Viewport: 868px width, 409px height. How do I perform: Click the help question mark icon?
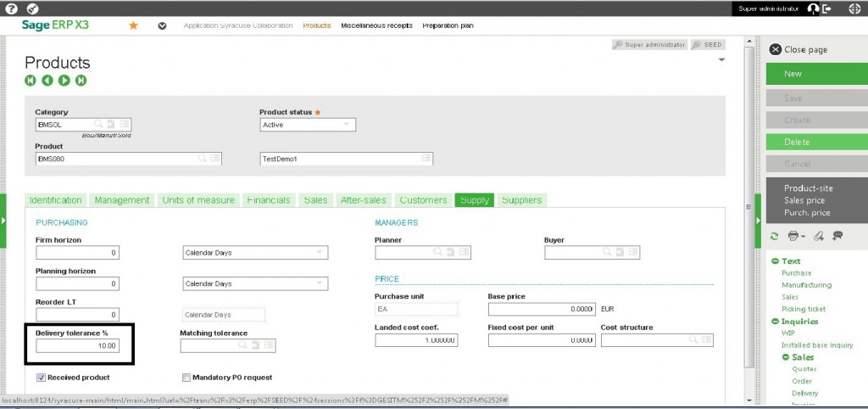(x=12, y=8)
